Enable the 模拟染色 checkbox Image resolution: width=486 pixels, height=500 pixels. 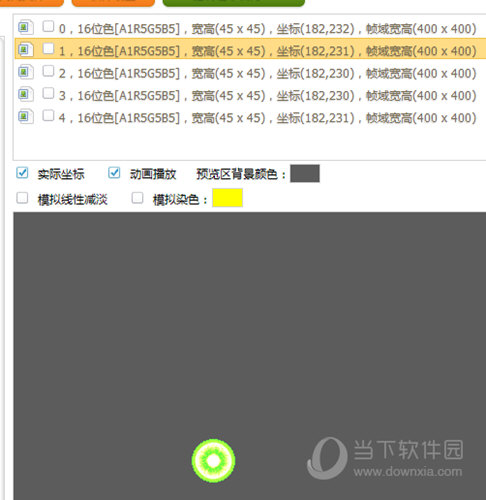pos(137,198)
